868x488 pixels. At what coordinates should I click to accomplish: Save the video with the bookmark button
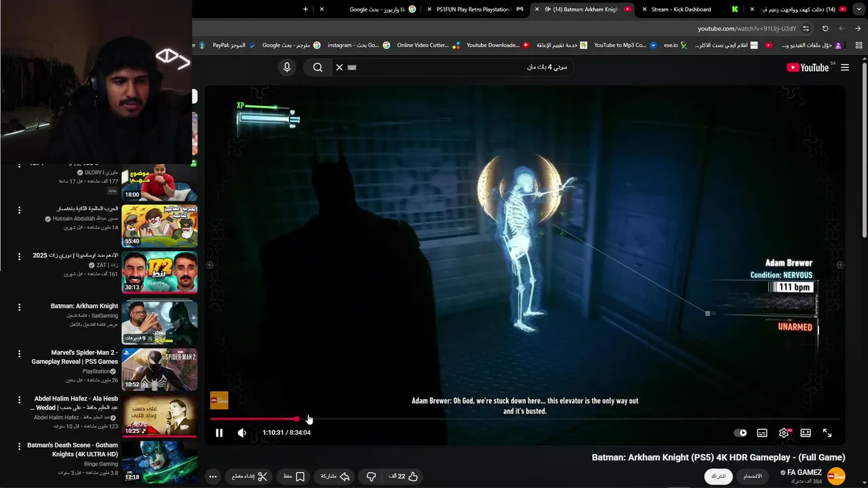click(294, 476)
